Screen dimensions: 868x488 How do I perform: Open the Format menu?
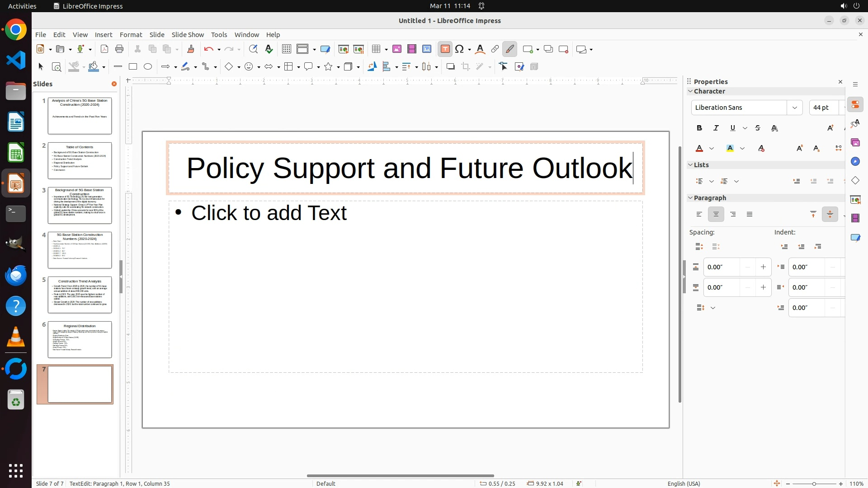tap(131, 35)
